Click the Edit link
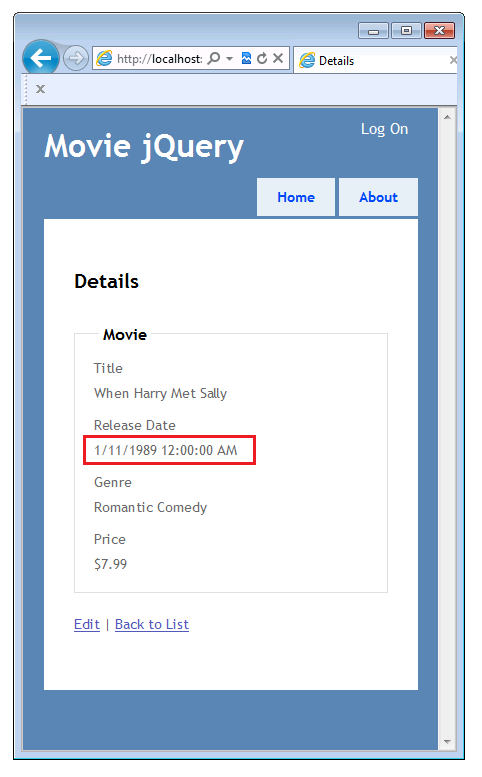 87,624
